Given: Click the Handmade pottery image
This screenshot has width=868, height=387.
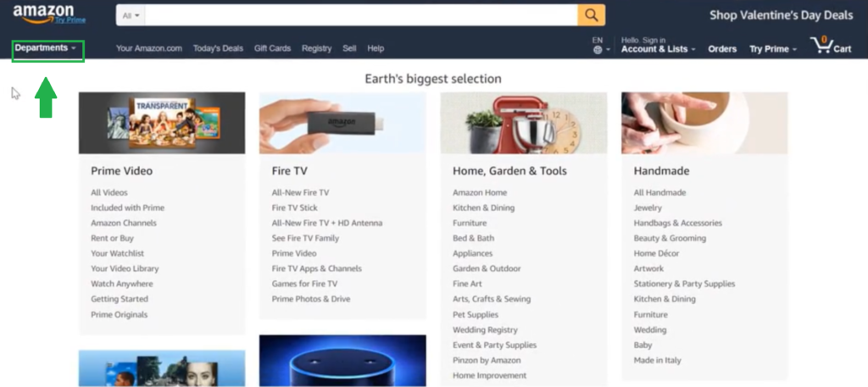Looking at the screenshot, I should tap(704, 123).
